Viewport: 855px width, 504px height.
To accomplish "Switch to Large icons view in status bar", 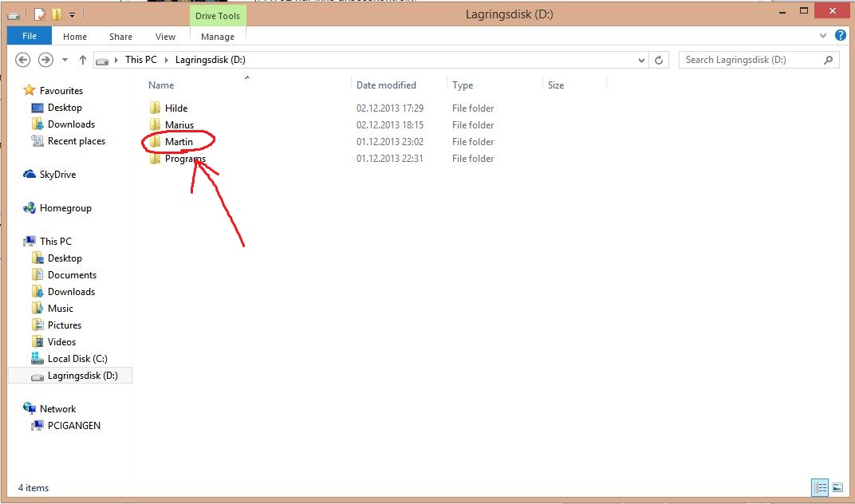I will [837, 487].
